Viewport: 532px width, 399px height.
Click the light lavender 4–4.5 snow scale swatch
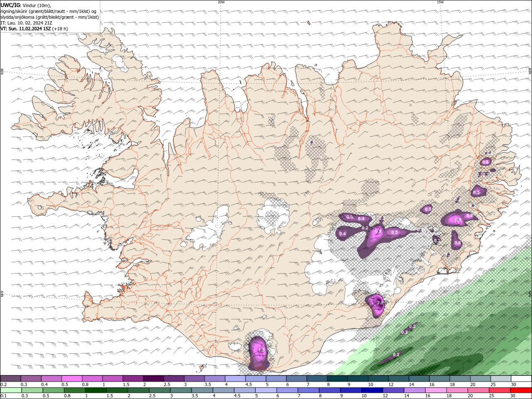(235, 379)
